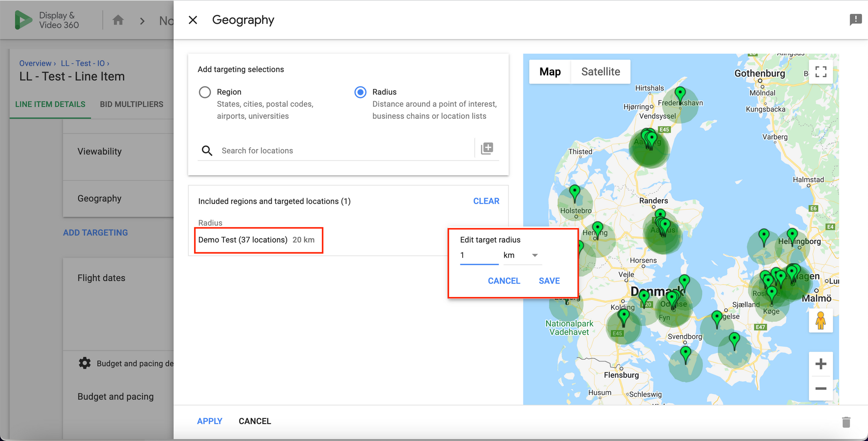Screen dimensions: 868x441
Task: Open the Budget and pacing gear icon
Action: (85, 363)
